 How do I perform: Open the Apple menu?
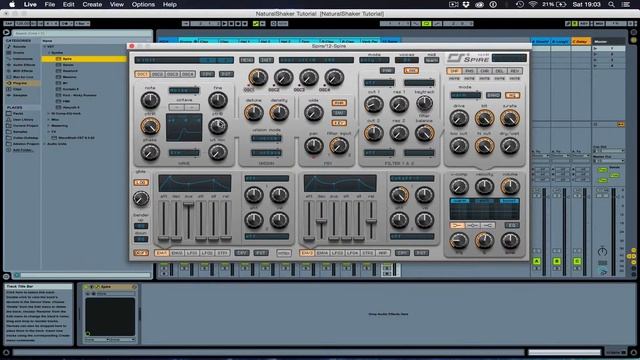click(x=12, y=4)
